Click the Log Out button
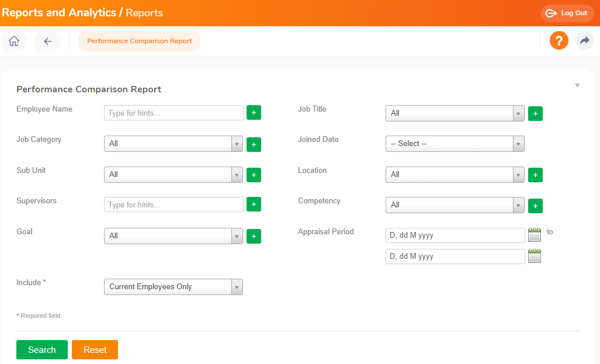This screenshot has width=600, height=364. 567,13
